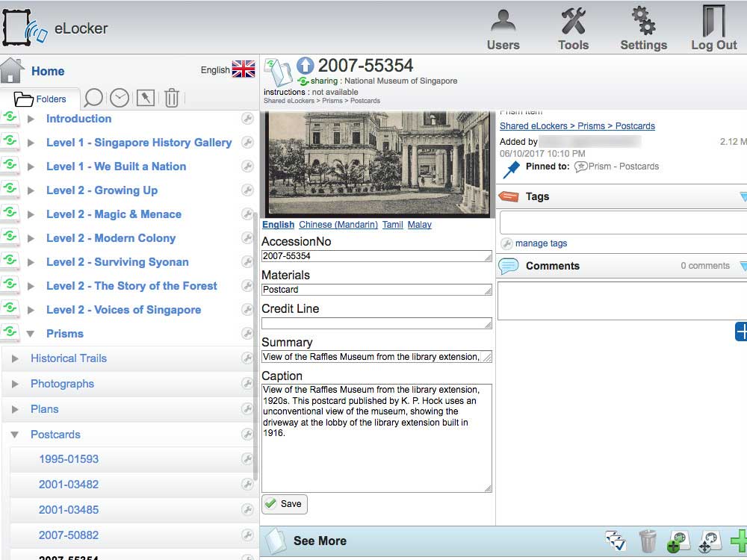Follow Shared eLockers > Prisms > Postcards link
Image resolution: width=747 pixels, height=560 pixels.
tap(577, 125)
